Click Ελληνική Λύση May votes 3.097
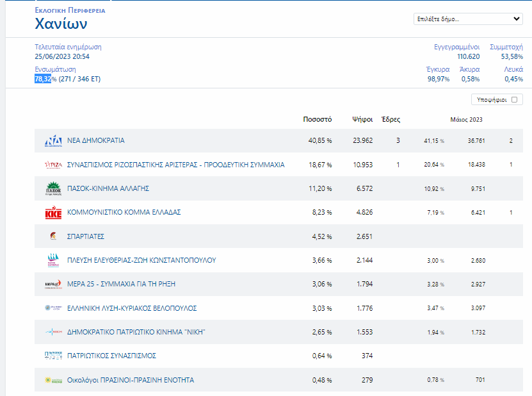This screenshot has height=396, width=532. point(478,308)
